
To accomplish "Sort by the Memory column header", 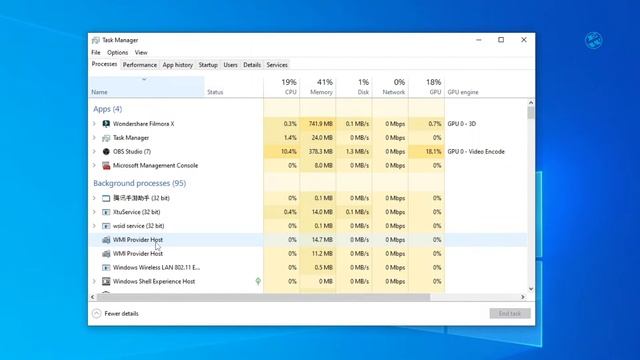I will tap(318, 87).
